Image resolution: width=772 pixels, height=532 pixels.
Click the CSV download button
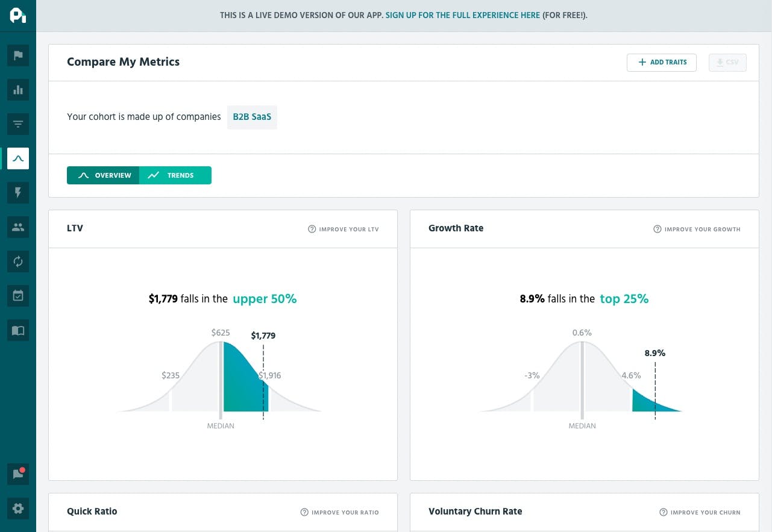pyautogui.click(x=727, y=63)
